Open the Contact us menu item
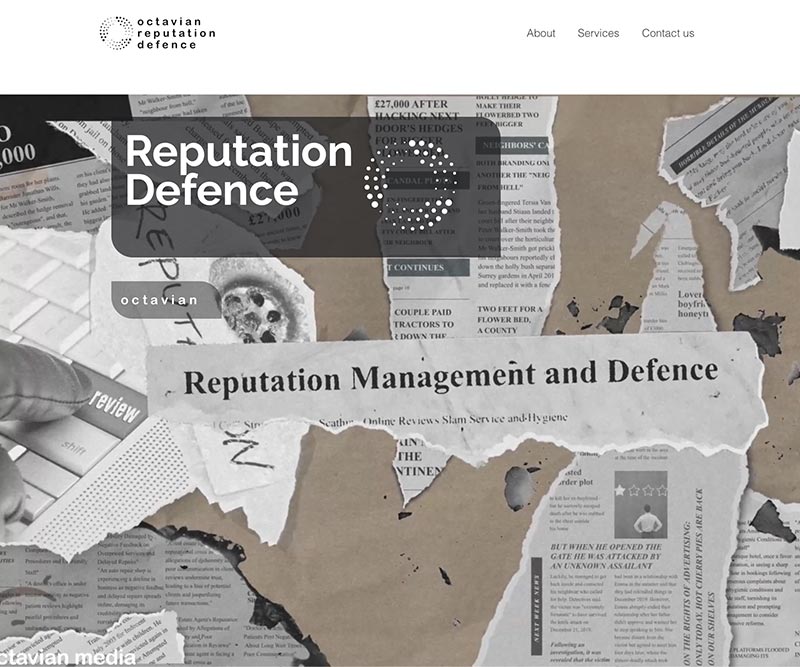This screenshot has height=667, width=800. 667,33
